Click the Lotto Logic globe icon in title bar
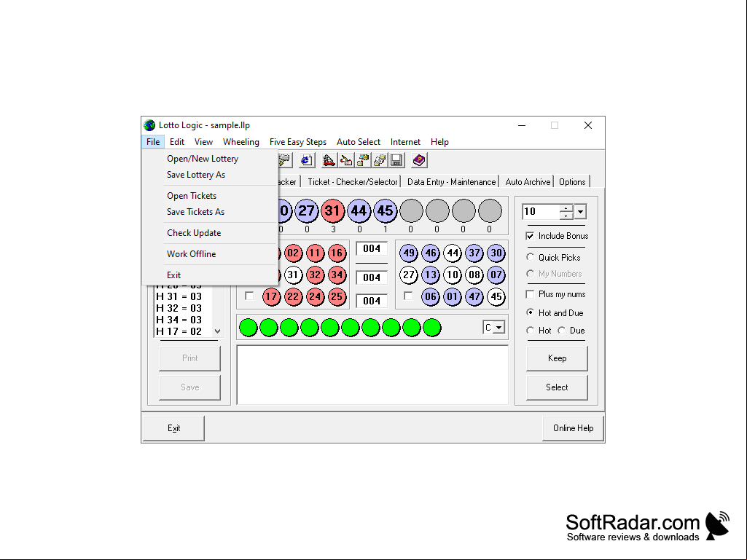Screen dimensions: 747x560 149,125
